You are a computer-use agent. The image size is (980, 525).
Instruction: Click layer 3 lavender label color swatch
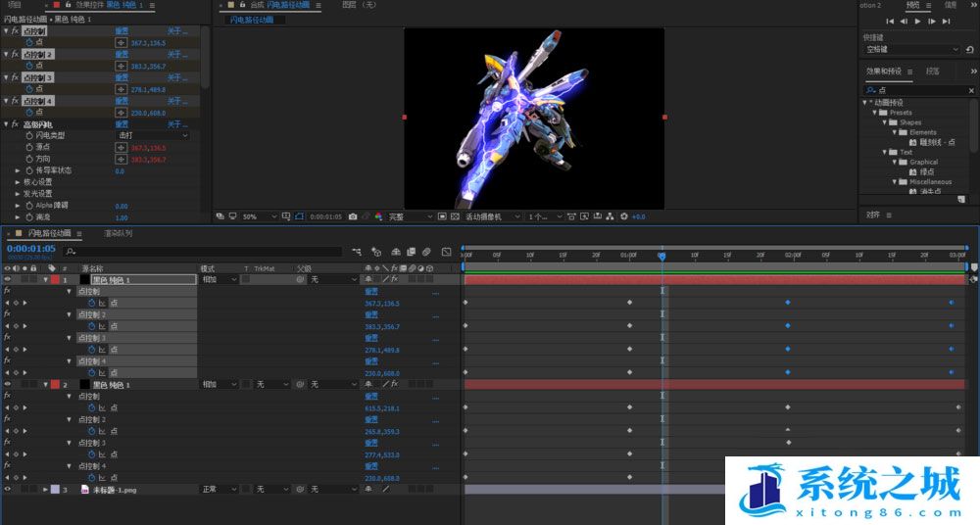click(x=56, y=490)
